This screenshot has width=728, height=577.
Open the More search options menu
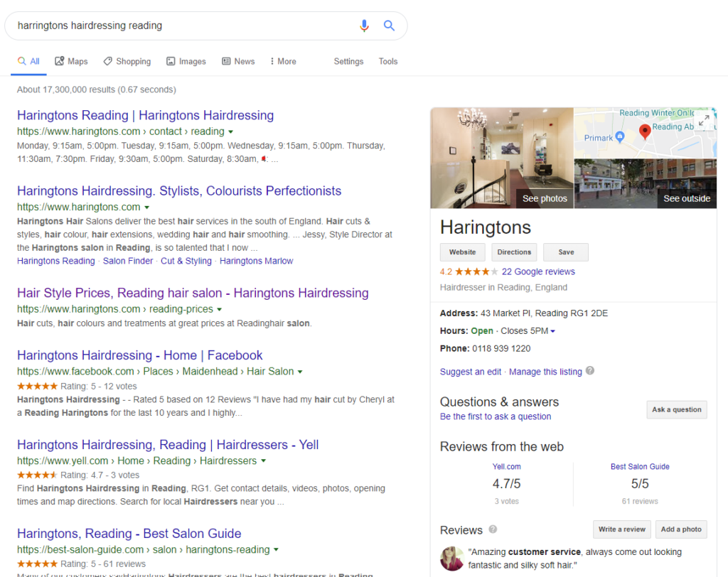coord(283,61)
